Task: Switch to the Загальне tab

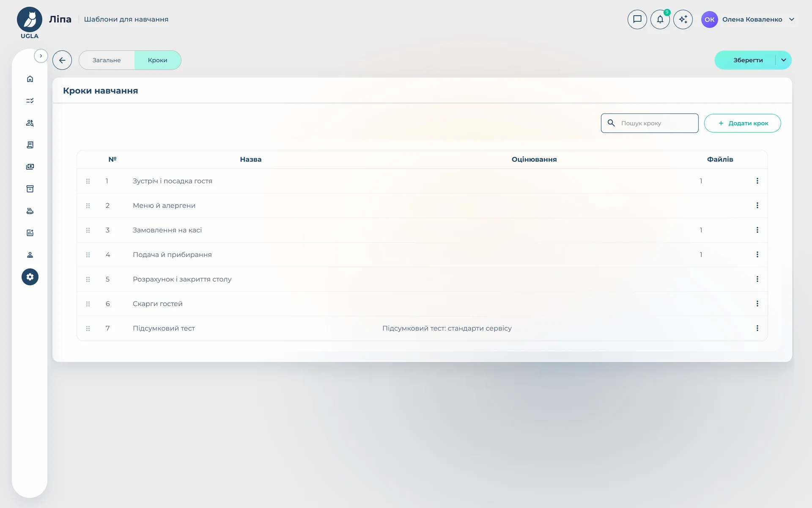Action: [x=107, y=60]
